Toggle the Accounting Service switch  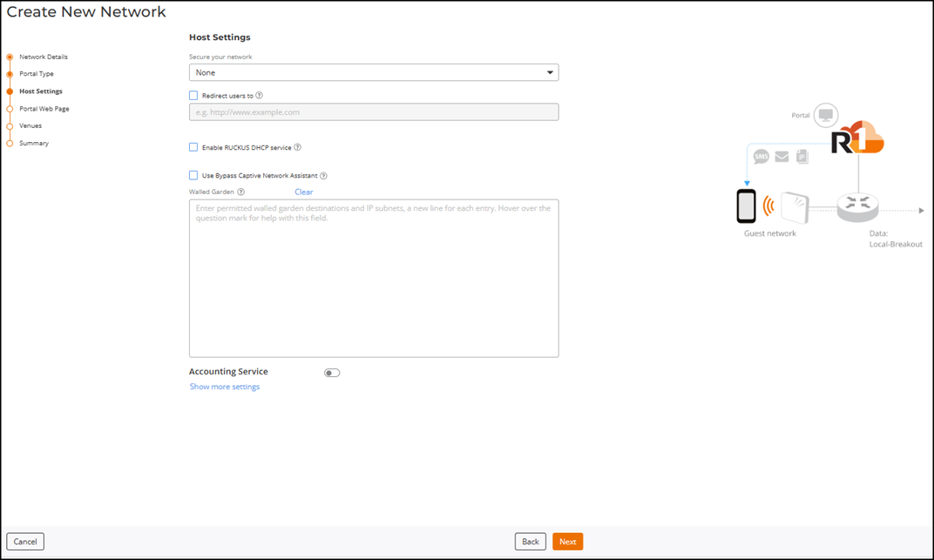click(x=332, y=373)
